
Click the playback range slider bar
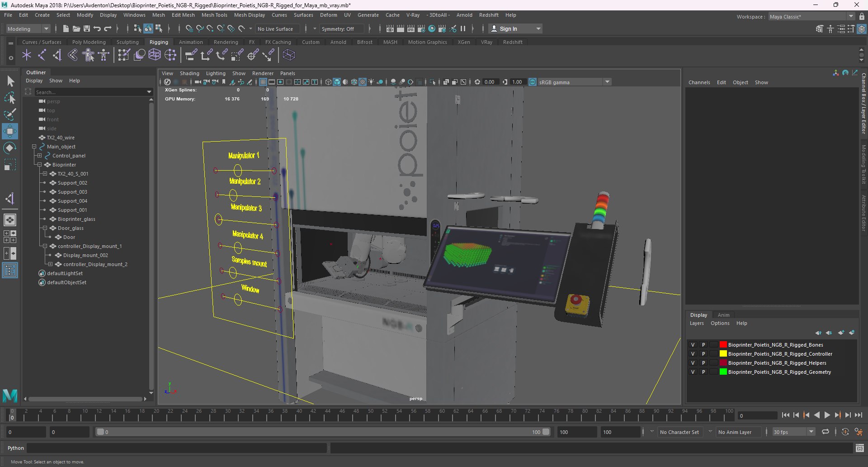(x=323, y=432)
